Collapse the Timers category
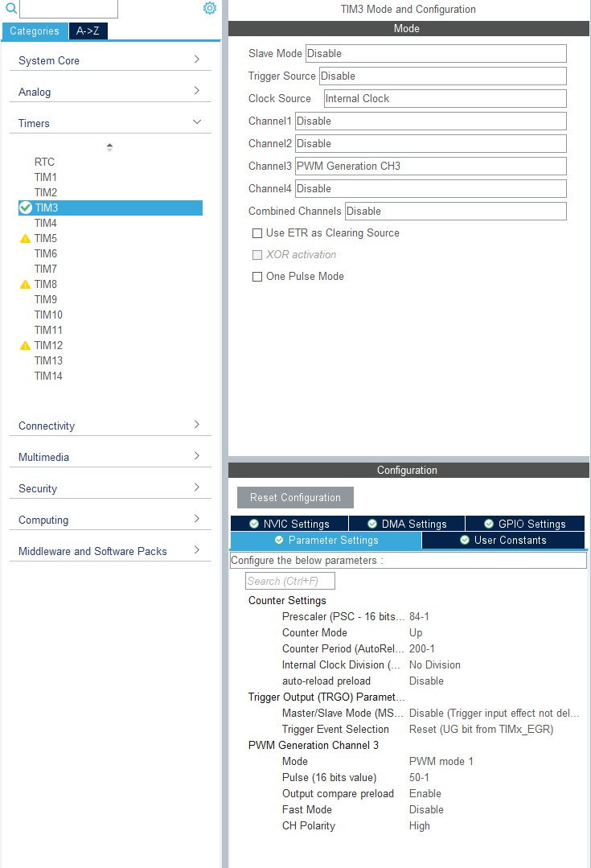Image resolution: width=591 pixels, height=868 pixels. pos(111,123)
